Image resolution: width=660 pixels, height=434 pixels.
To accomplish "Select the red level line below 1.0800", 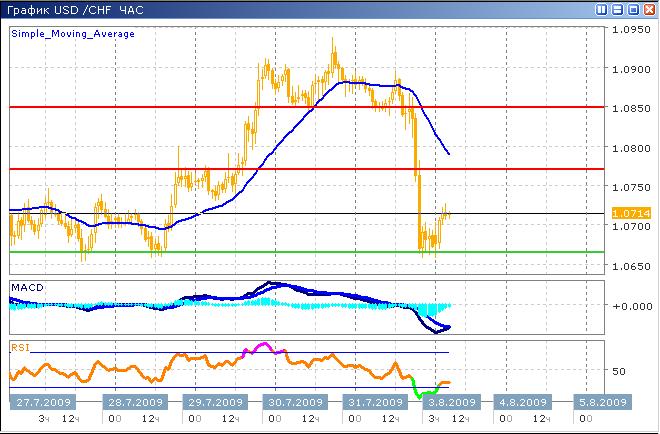I will (307, 169).
